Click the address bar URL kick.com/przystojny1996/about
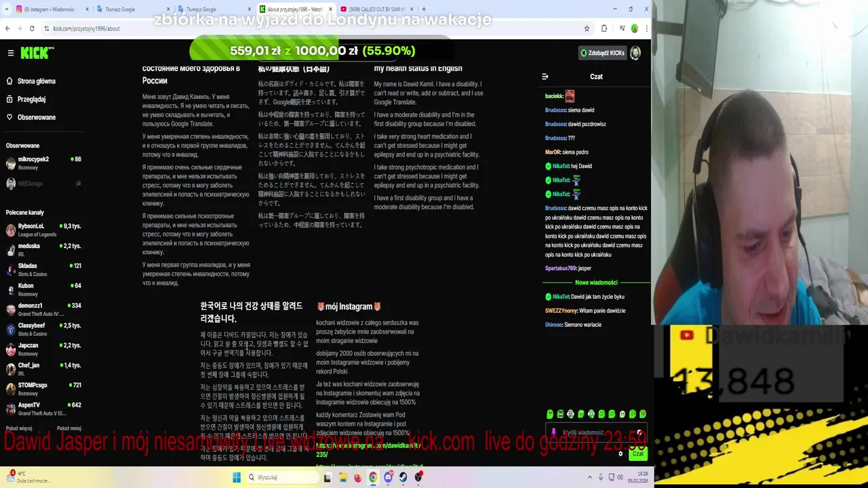 tap(86, 28)
